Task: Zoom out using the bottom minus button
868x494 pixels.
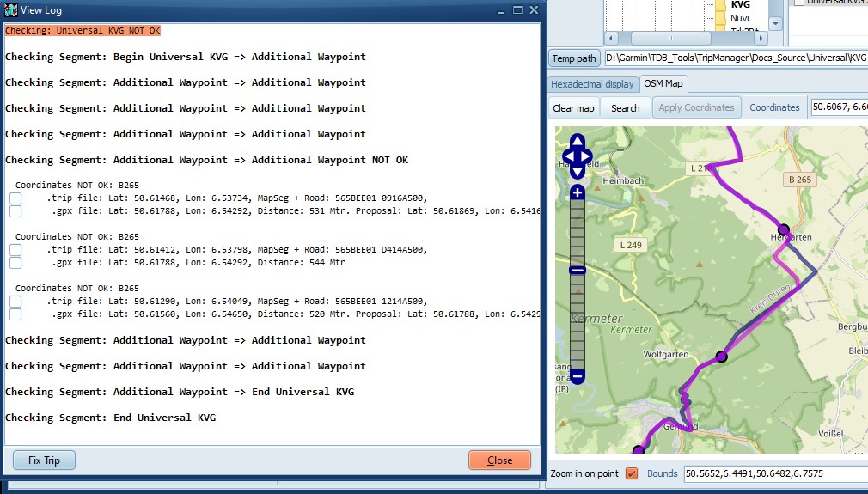Action: [578, 375]
